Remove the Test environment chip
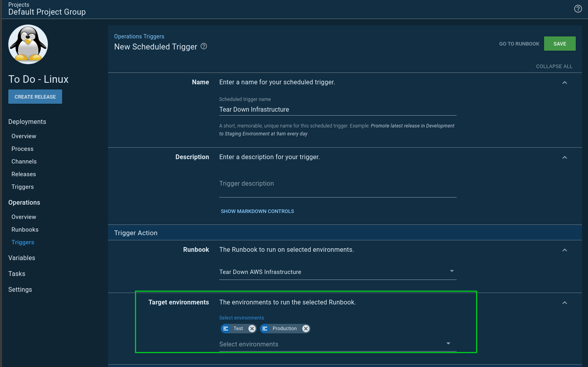 click(x=252, y=329)
